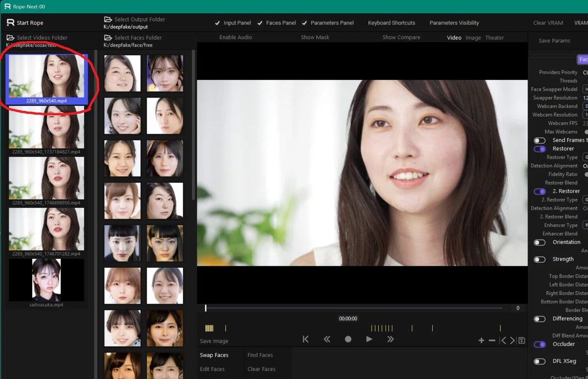Image resolution: width=588 pixels, height=379 pixels.
Task: Enable the DFL XSeg toggle
Action: point(539,362)
